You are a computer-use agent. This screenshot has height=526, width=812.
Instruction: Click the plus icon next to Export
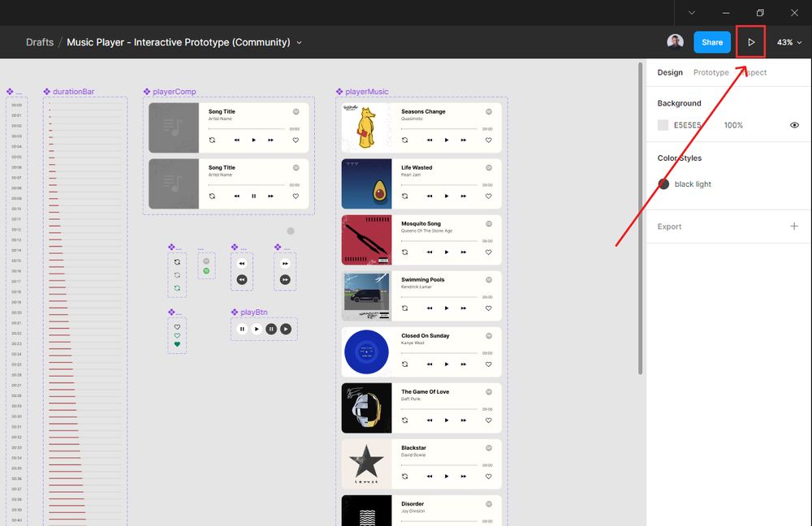click(x=794, y=226)
